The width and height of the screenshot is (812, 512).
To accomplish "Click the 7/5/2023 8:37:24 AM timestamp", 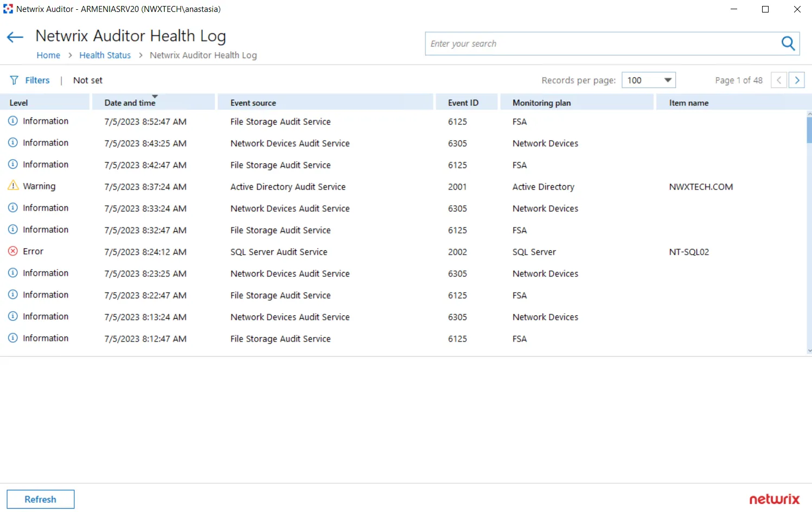I will coord(145,187).
